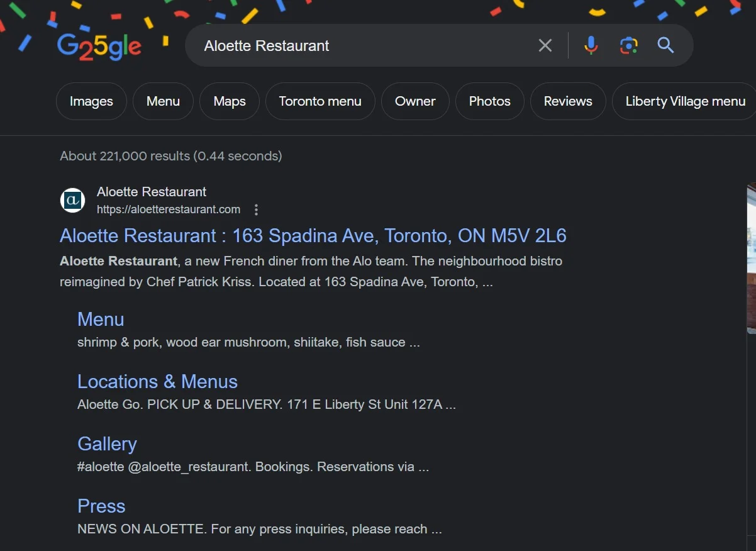Image resolution: width=756 pixels, height=551 pixels.
Task: Open the Aloette Restaurant main result
Action: (x=313, y=235)
